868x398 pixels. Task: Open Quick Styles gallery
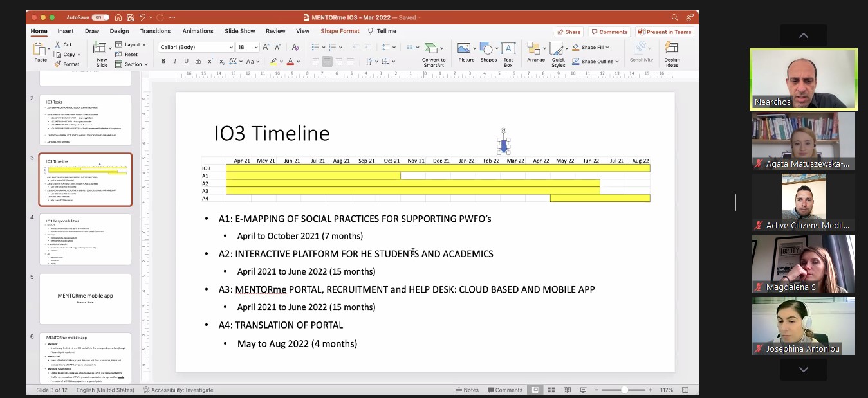click(559, 55)
